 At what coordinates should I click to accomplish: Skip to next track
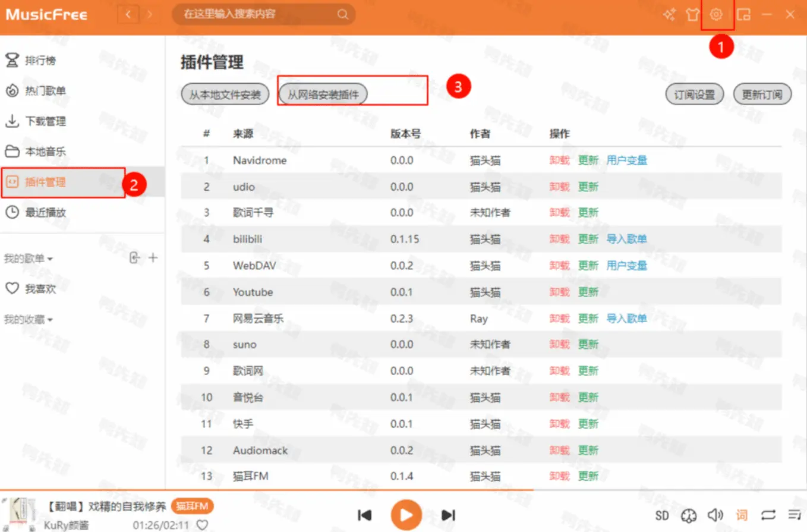449,515
